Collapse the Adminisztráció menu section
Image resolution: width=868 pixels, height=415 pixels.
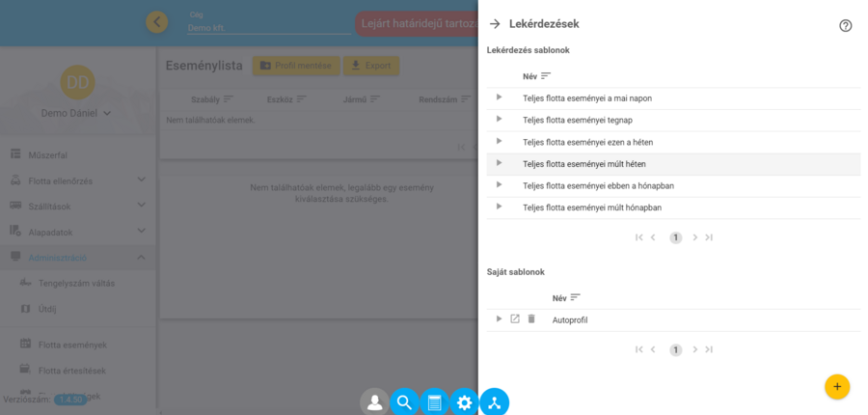click(141, 258)
